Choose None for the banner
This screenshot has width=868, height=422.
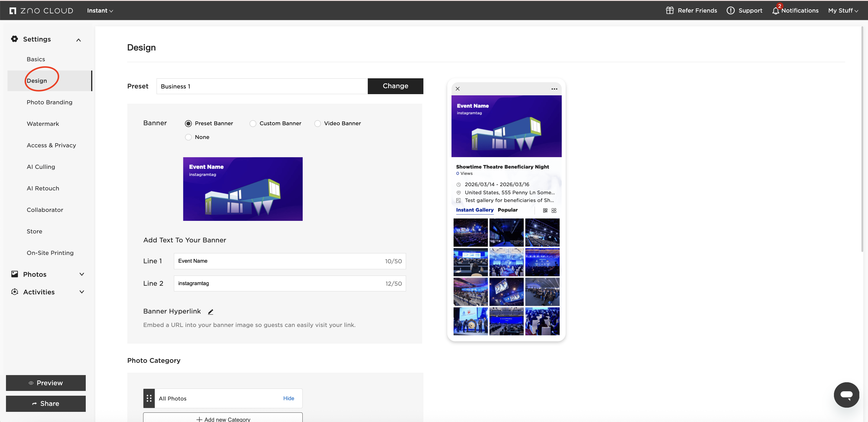tap(188, 137)
